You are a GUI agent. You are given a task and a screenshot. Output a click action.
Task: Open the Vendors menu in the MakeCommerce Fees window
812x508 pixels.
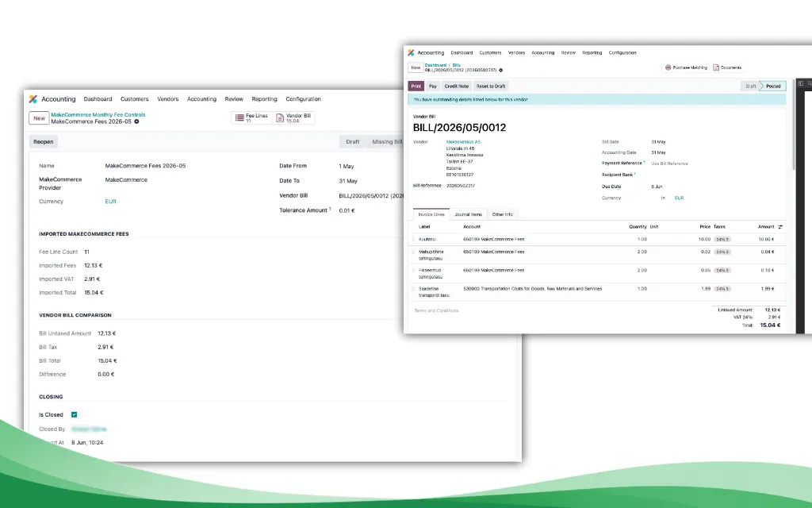[x=168, y=99]
